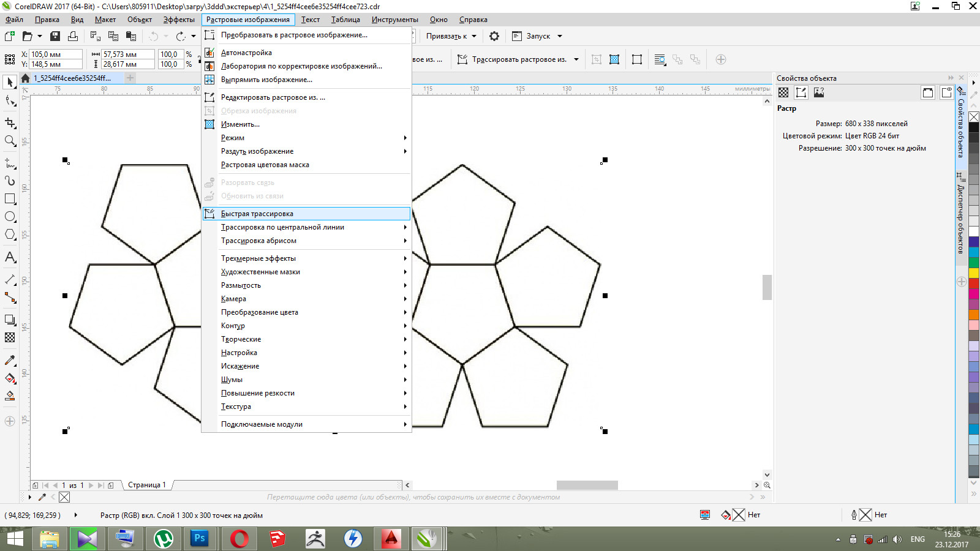Expand the Трассировка абрисом submenu

pyautogui.click(x=405, y=241)
